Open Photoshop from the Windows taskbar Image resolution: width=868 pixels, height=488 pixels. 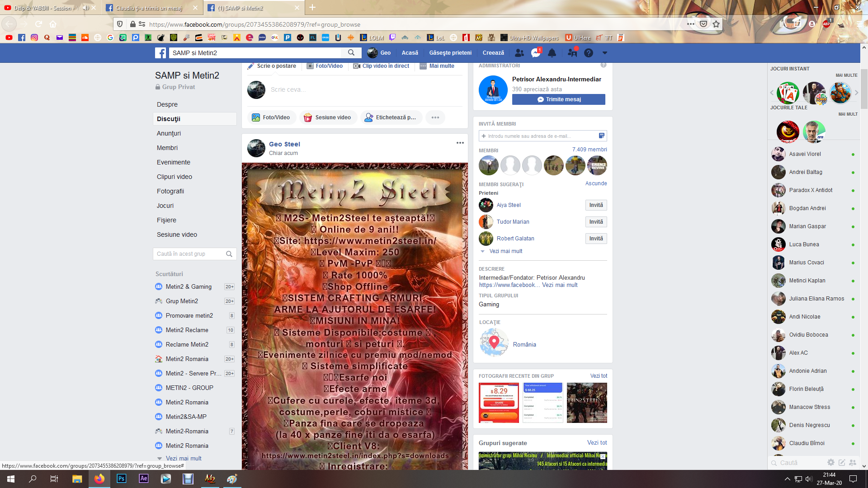coord(121,479)
